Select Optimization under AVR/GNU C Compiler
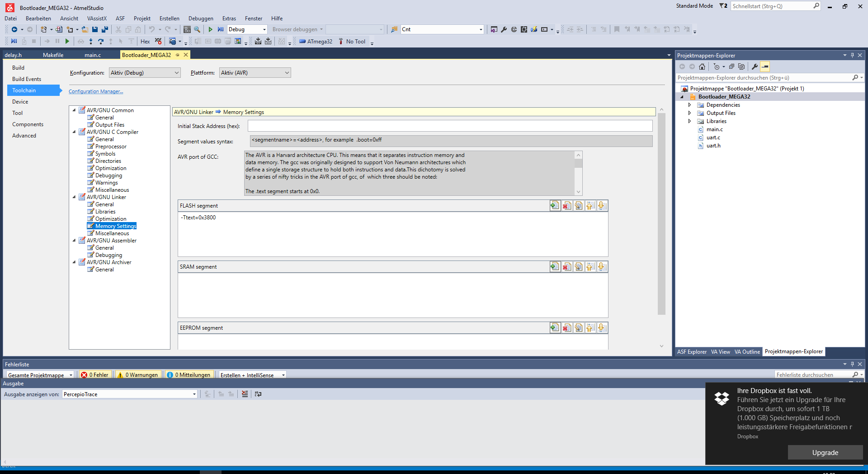Screen dimensions: 868x474 pyautogui.click(x=111, y=168)
